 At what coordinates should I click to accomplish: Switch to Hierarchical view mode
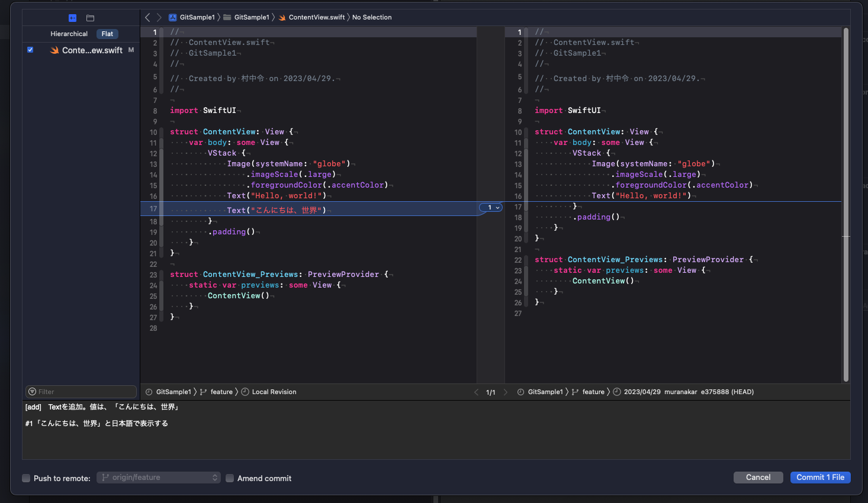click(69, 34)
